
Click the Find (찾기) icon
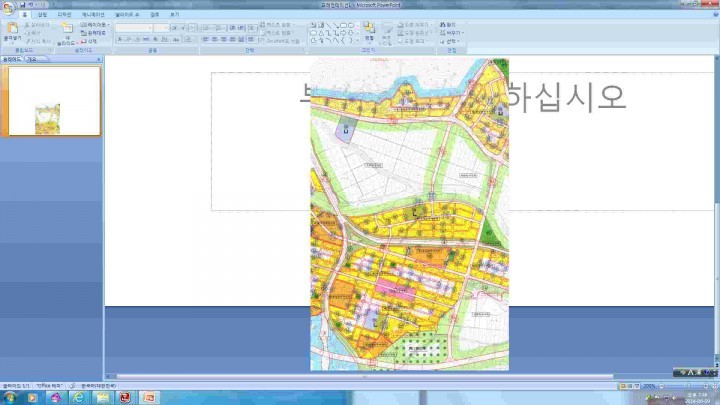tap(446, 24)
